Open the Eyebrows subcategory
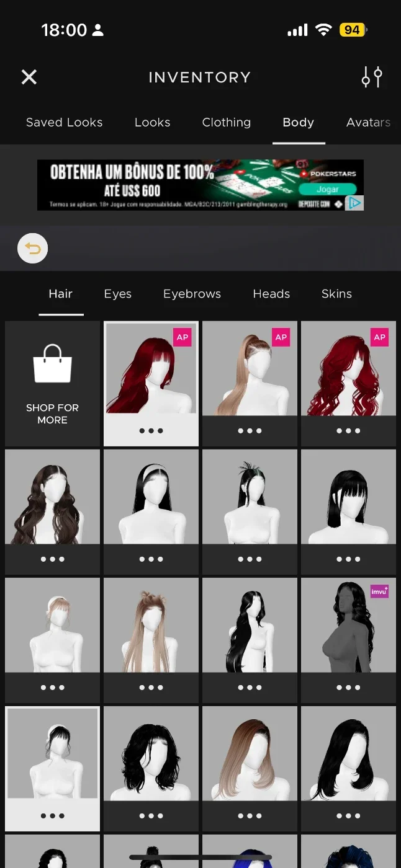The height and width of the screenshot is (868, 401). (192, 294)
